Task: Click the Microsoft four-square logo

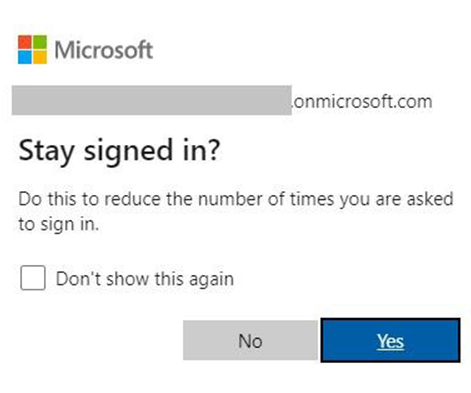Action: coord(32,49)
